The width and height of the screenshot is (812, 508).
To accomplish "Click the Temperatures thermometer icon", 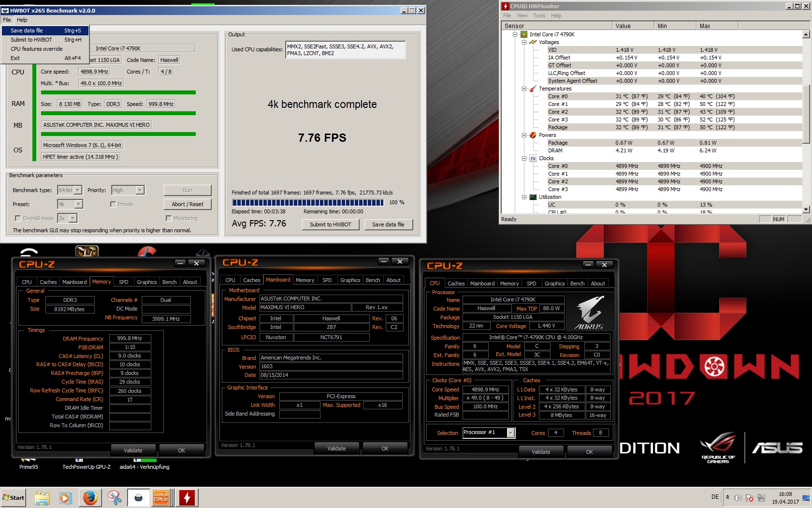I will 533,89.
